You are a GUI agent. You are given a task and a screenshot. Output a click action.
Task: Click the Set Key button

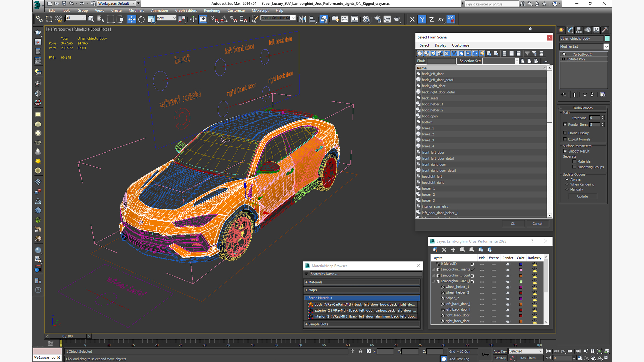[x=500, y=358]
